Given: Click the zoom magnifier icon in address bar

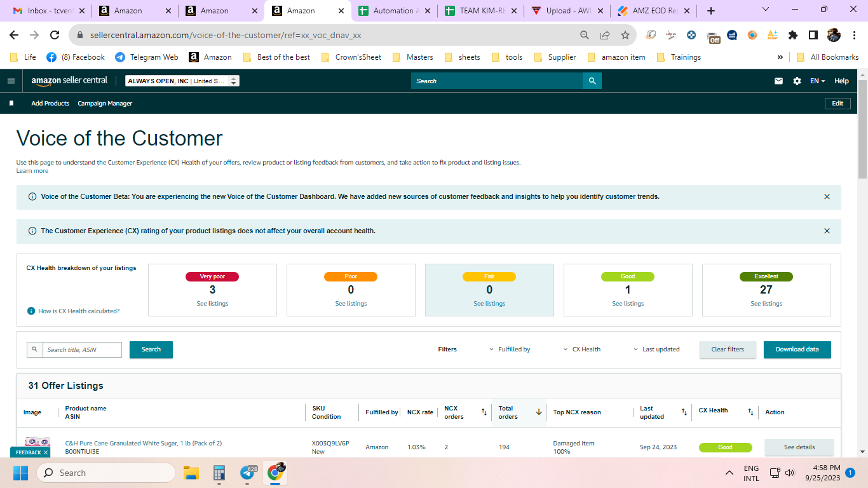Looking at the screenshot, I should 585,35.
